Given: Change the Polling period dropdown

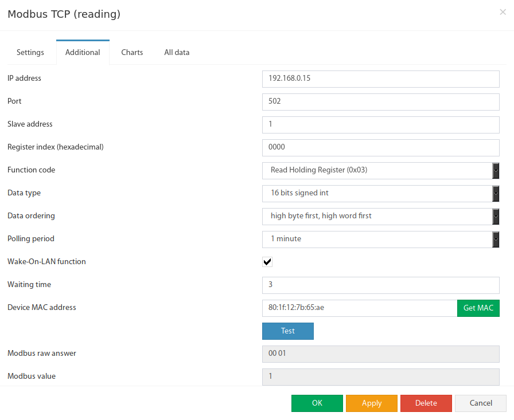Looking at the screenshot, I should (380, 240).
